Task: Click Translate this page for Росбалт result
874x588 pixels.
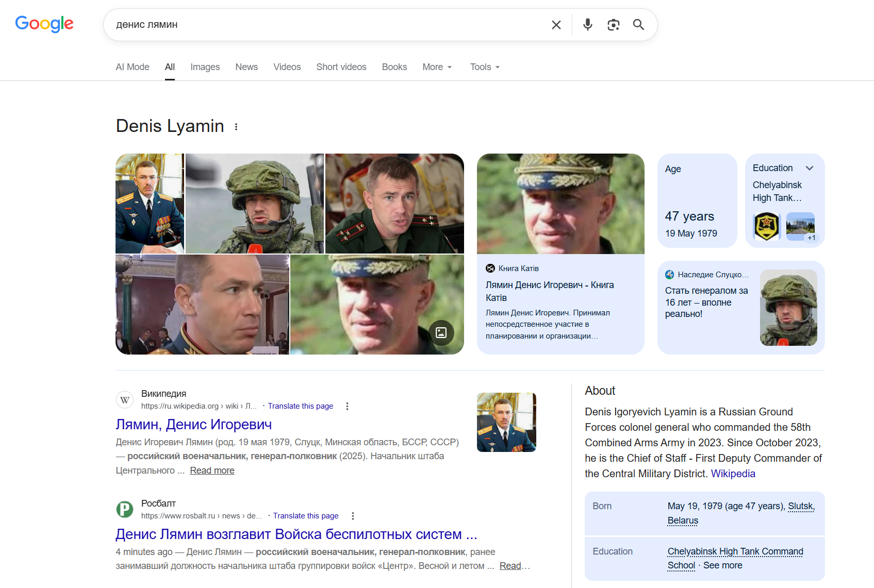Action: [306, 516]
